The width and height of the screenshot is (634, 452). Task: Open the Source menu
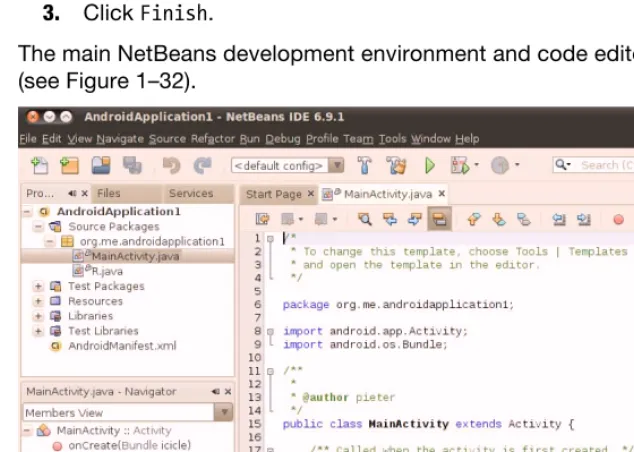tap(167, 139)
